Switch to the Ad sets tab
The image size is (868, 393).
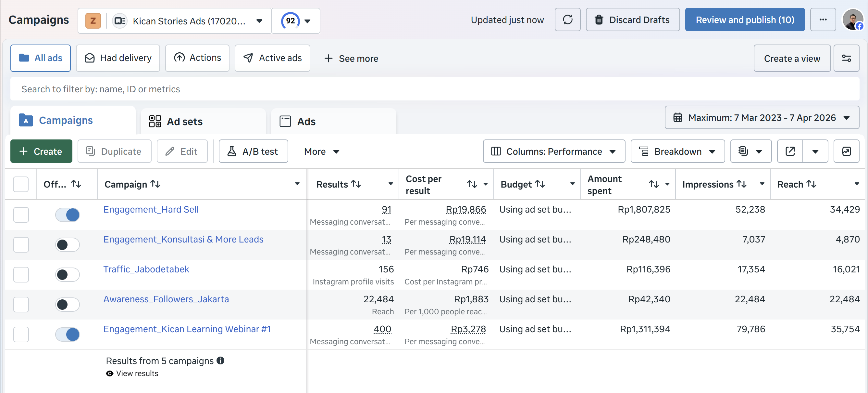pos(185,122)
